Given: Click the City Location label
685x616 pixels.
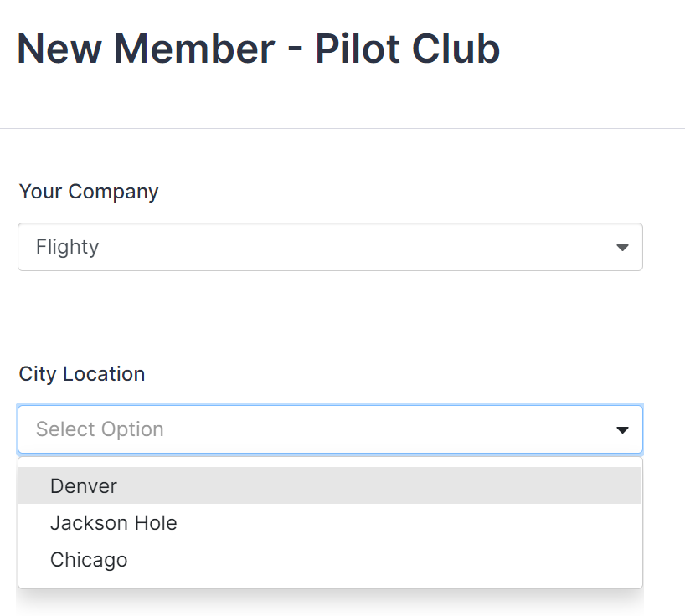Looking at the screenshot, I should [x=81, y=374].
